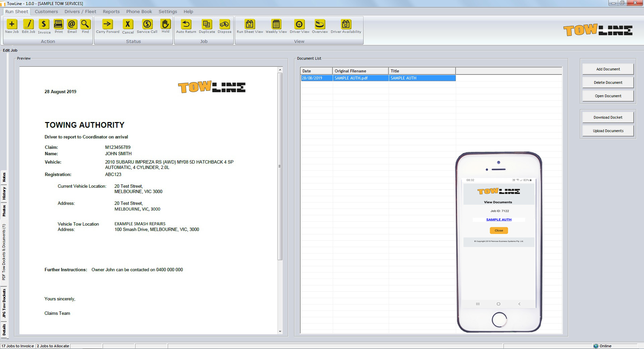Image resolution: width=644 pixels, height=349 pixels.
Task: Click the New Job icon
Action: point(12,24)
